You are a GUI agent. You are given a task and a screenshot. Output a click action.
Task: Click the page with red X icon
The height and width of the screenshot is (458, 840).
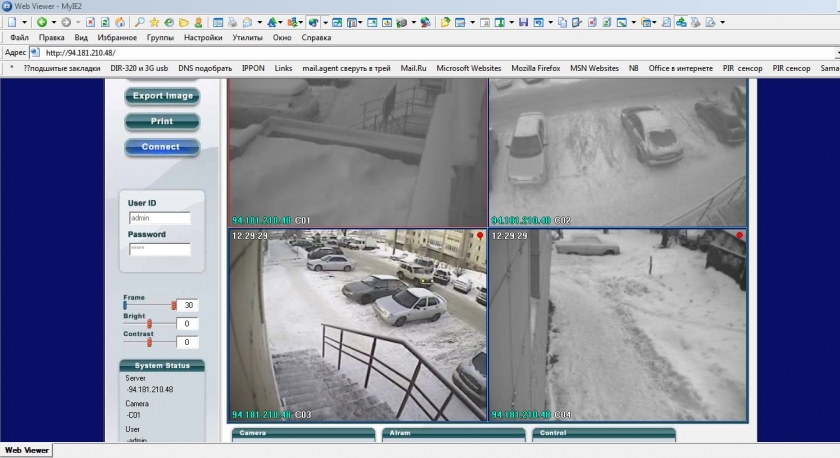click(x=591, y=22)
